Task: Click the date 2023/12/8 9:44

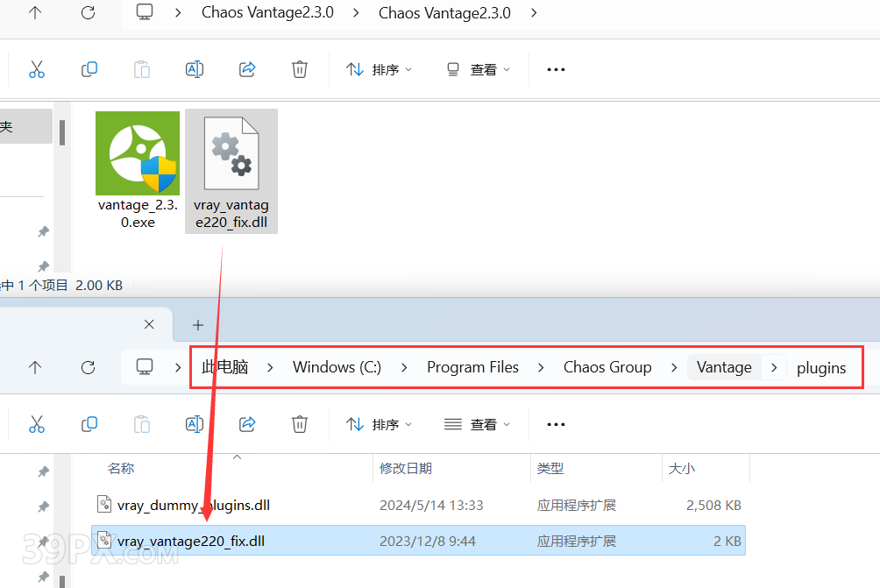Action: [x=427, y=542]
